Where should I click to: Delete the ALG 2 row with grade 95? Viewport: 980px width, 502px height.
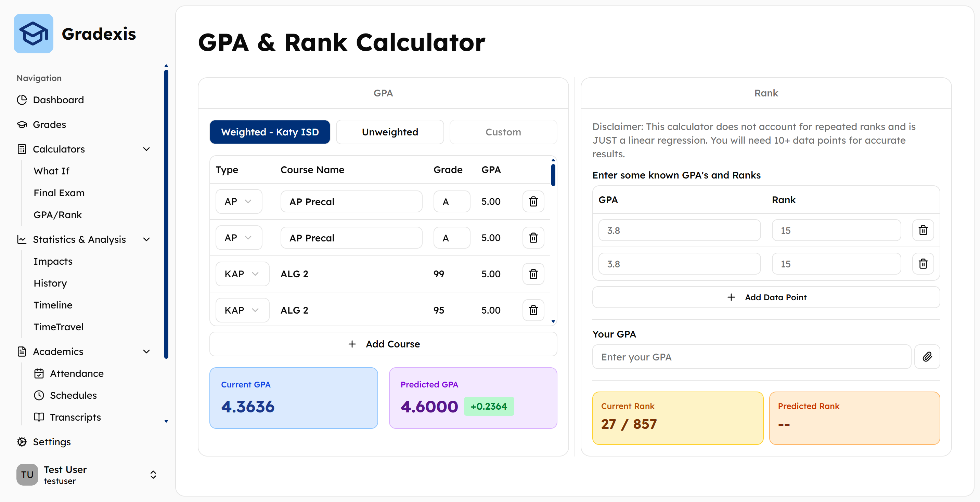(x=533, y=310)
